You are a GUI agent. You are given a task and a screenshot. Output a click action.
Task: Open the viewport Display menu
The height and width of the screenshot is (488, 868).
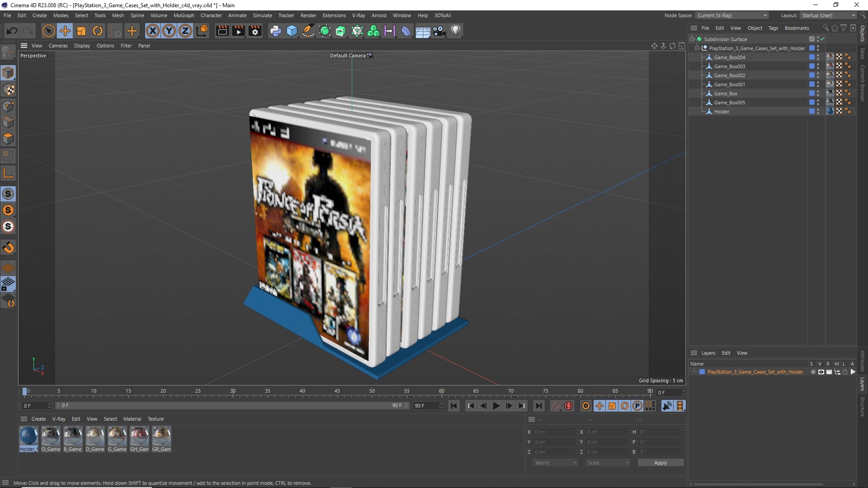click(x=82, y=46)
